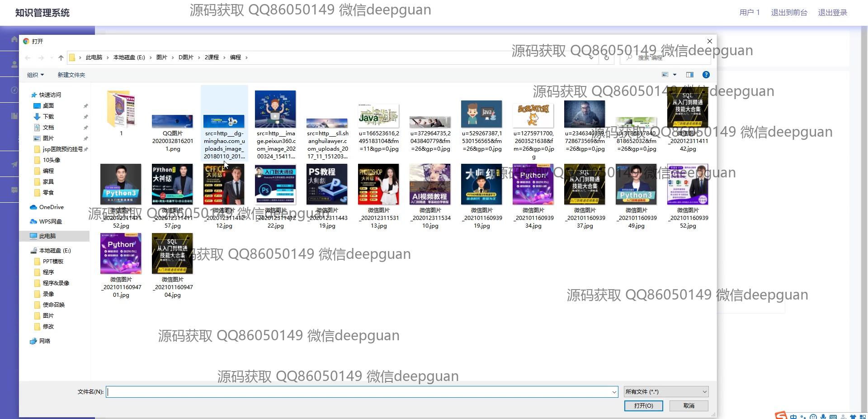
Task: Change the view layout icon
Action: [665, 75]
